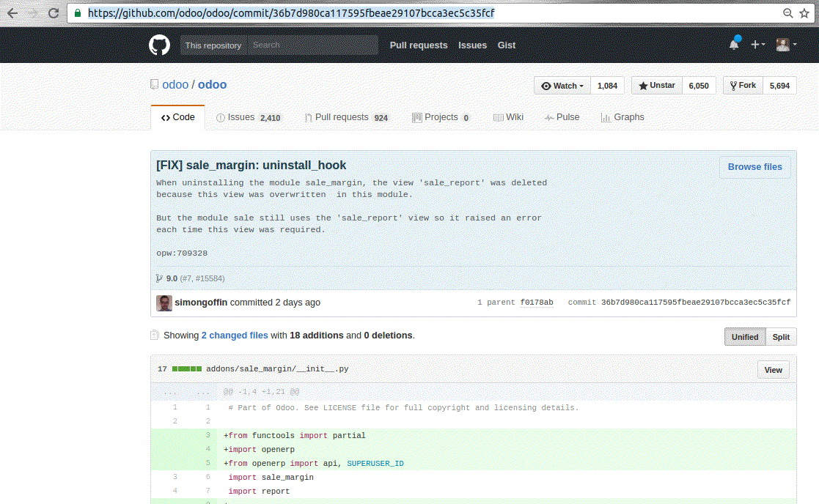
Task: Open the odoo owner link
Action: click(x=175, y=84)
